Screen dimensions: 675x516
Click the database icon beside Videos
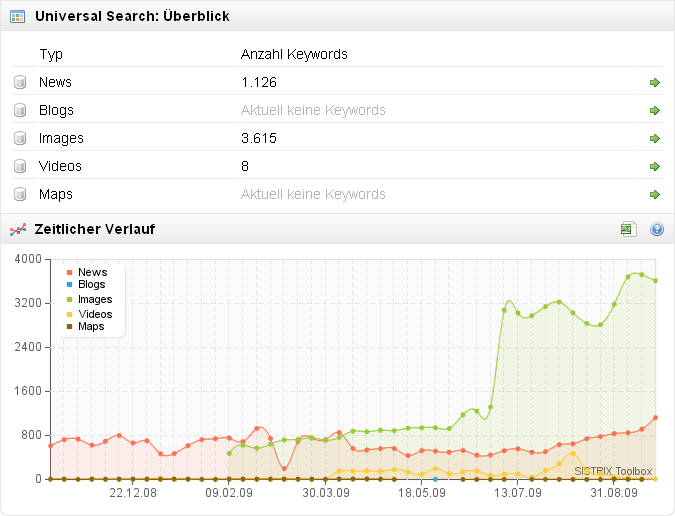point(18,166)
